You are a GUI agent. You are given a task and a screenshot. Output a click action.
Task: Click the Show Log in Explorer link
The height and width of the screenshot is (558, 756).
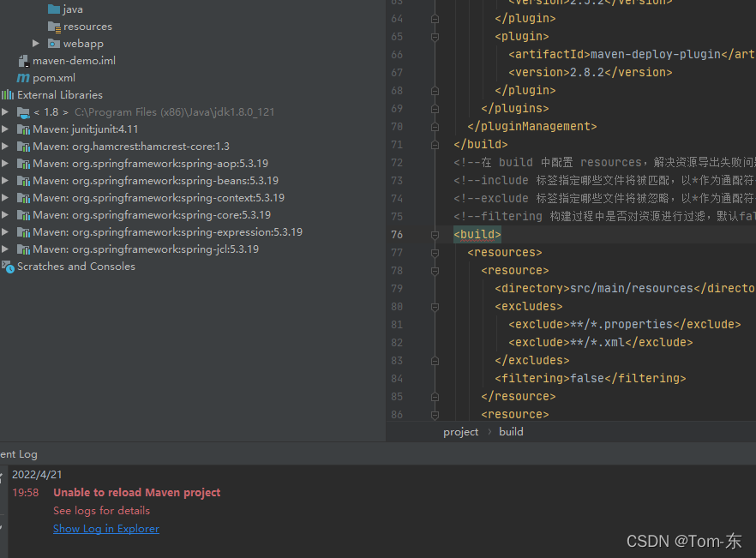coord(105,528)
